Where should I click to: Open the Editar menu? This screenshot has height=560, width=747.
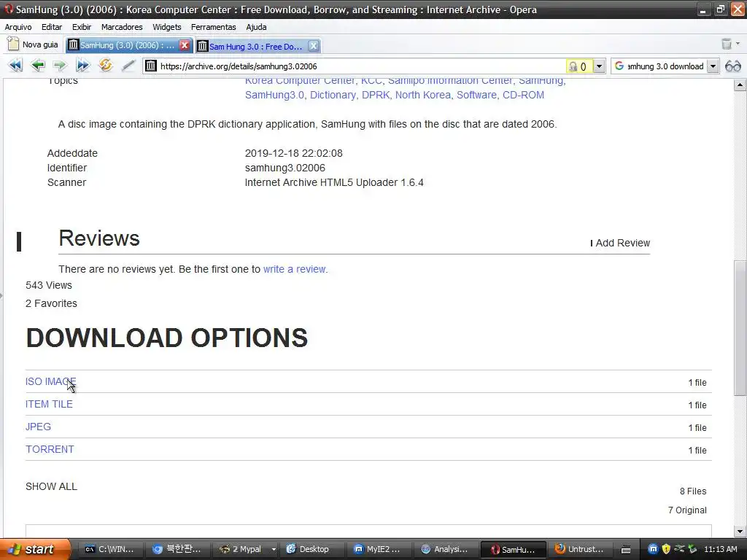(x=52, y=27)
